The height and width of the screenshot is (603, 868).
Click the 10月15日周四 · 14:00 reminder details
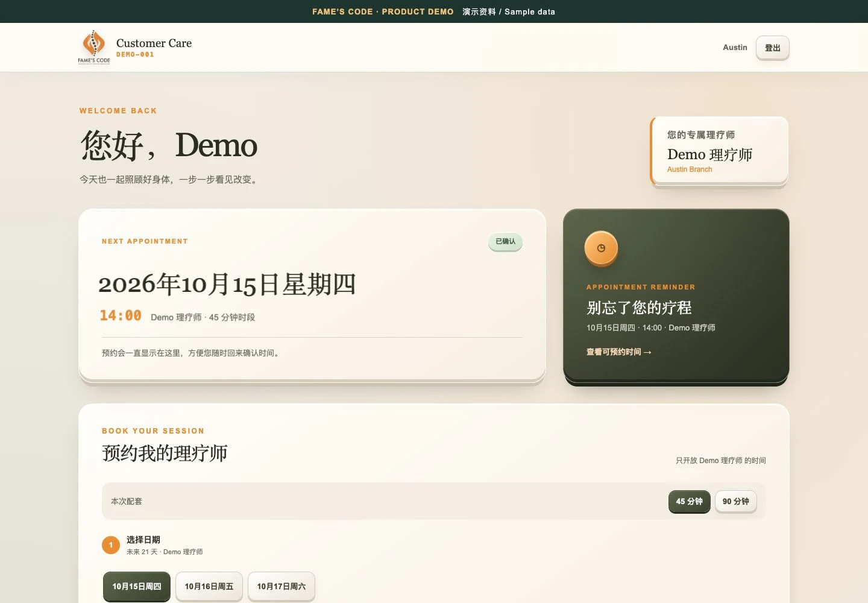(651, 328)
